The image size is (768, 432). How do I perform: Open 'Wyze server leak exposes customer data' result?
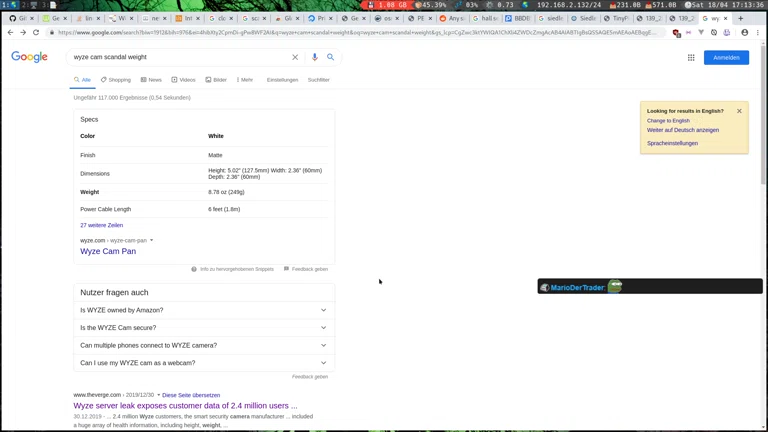(x=185, y=406)
